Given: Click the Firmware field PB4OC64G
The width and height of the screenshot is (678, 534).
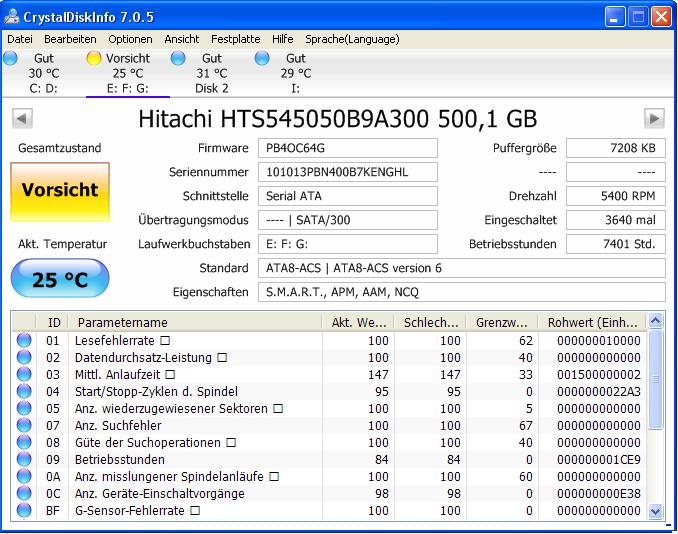Looking at the screenshot, I should [348, 148].
